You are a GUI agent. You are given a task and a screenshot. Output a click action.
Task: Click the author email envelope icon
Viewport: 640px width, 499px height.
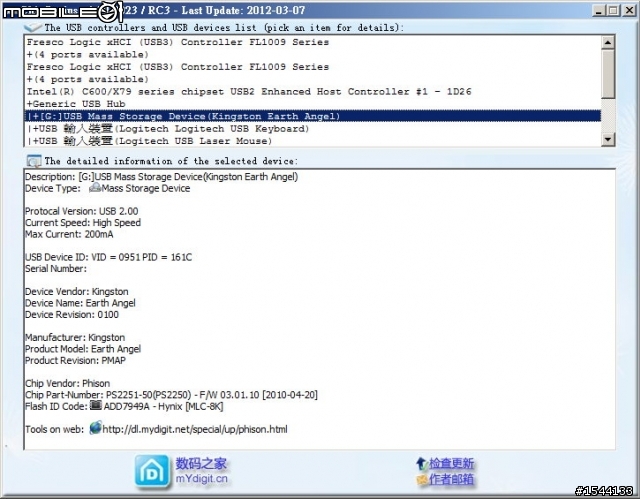click(422, 479)
